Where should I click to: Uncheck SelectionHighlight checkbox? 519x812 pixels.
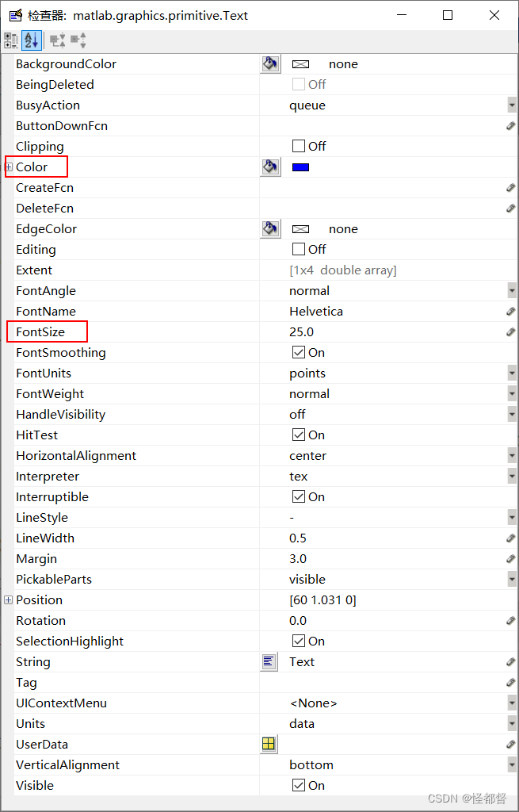point(299,641)
